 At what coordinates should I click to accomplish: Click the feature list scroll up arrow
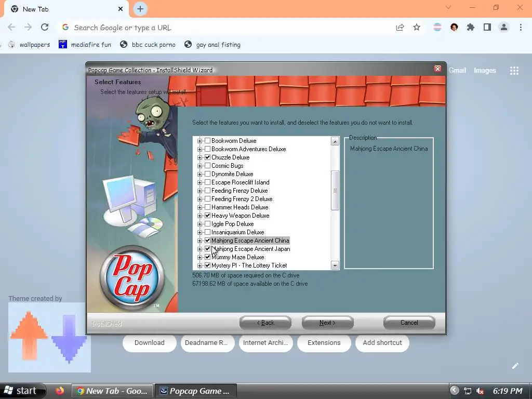[x=335, y=141]
